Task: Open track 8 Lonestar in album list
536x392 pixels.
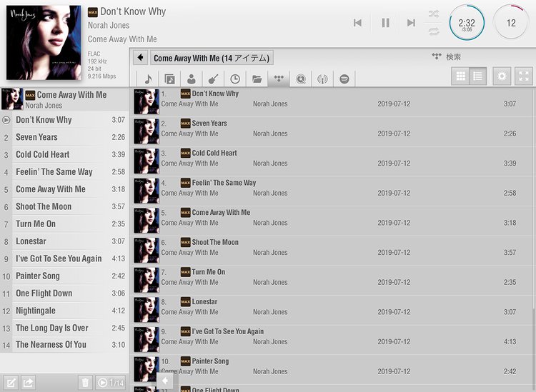Action: 332,310
